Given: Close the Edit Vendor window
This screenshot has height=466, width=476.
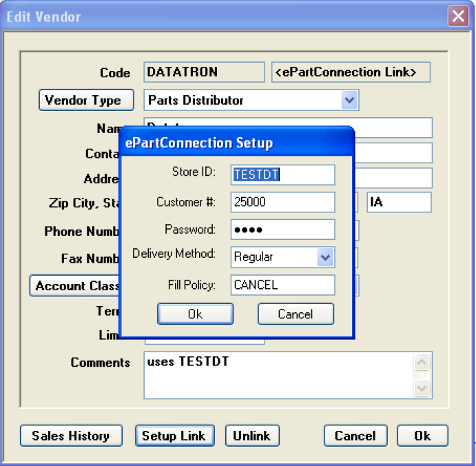Looking at the screenshot, I should pyautogui.click(x=458, y=17).
